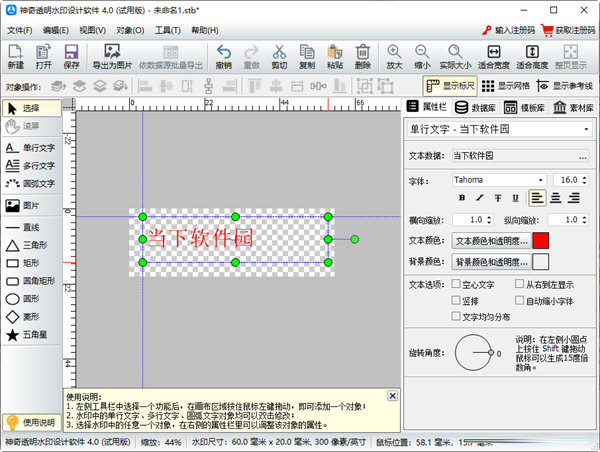Click the 纵向缩放 stepper arrows
600x452 pixels.
coord(584,220)
